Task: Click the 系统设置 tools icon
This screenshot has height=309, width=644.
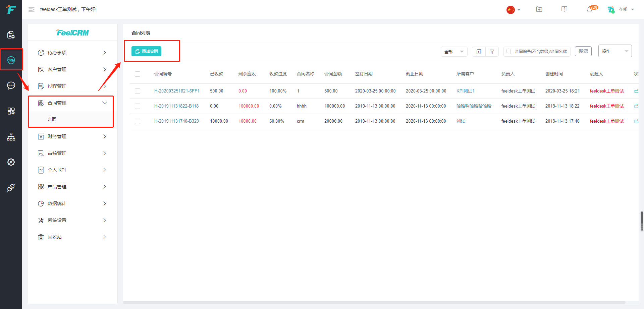Action: click(x=41, y=220)
